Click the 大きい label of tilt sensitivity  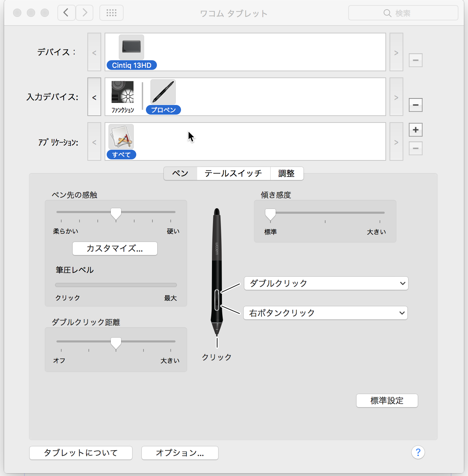tap(376, 232)
